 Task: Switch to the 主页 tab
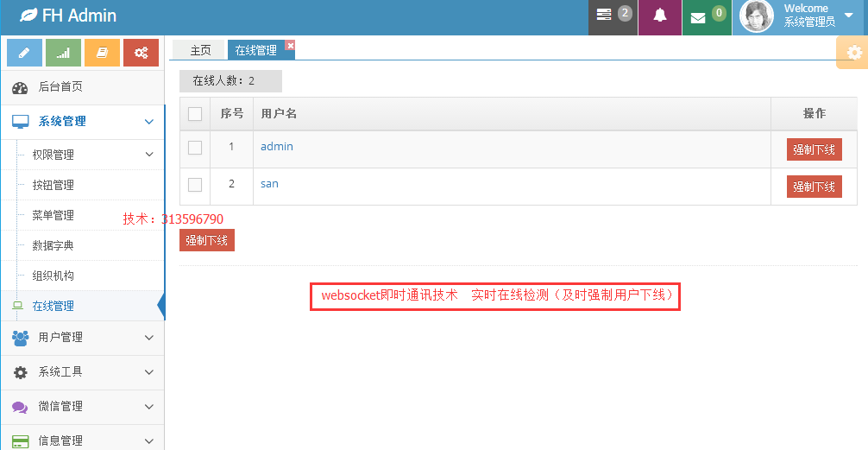point(198,50)
